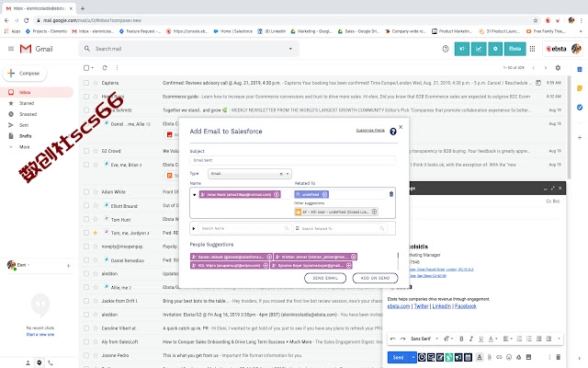Click the teal Ebsta button
Image resolution: width=588 pixels, height=368 pixels.
click(514, 49)
